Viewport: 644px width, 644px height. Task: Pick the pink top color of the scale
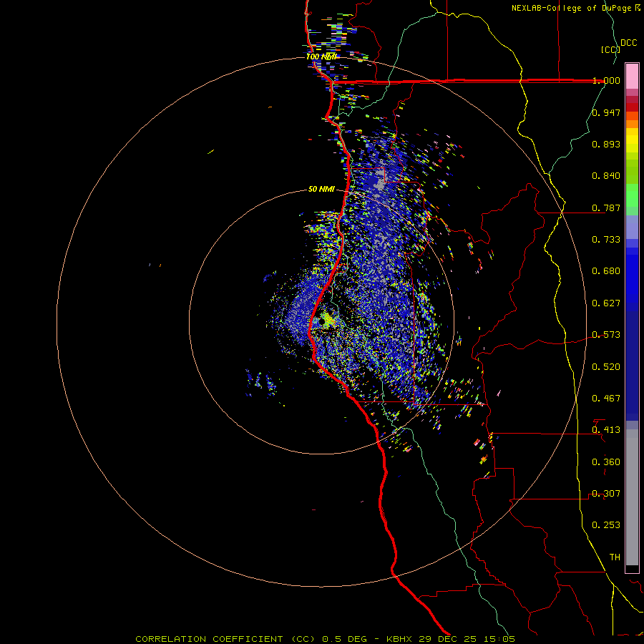(632, 76)
